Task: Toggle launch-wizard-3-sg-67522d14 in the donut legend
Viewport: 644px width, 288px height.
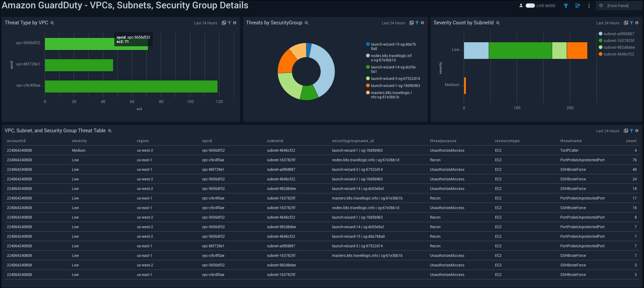Action: tap(395, 79)
